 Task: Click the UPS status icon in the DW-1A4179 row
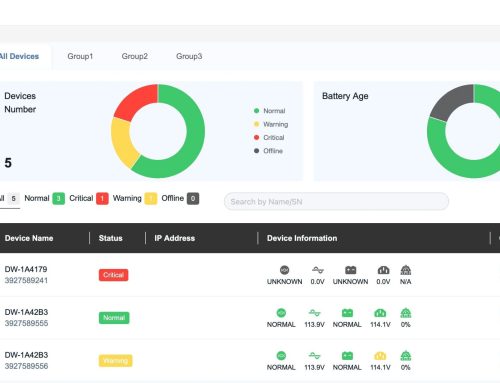(284, 270)
